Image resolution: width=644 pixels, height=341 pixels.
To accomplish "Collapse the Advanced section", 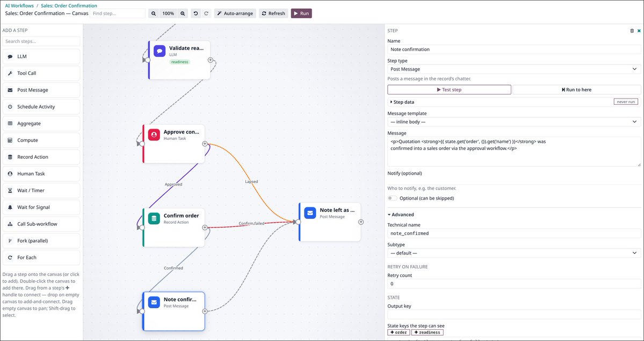I will [401, 215].
